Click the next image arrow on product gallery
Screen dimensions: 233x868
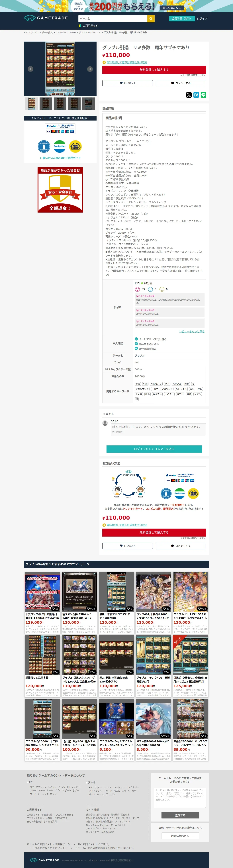pyautogui.click(x=90, y=69)
